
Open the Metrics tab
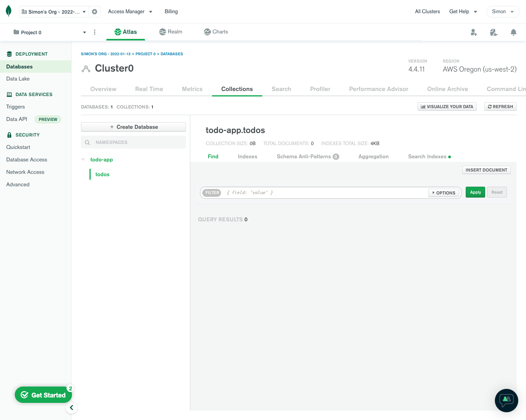pyautogui.click(x=192, y=89)
